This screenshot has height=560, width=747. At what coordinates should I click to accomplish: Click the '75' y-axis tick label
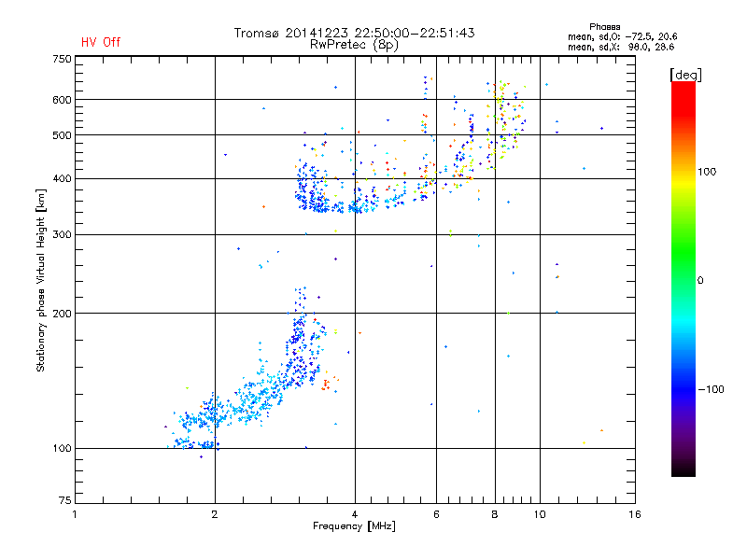[x=65, y=500]
